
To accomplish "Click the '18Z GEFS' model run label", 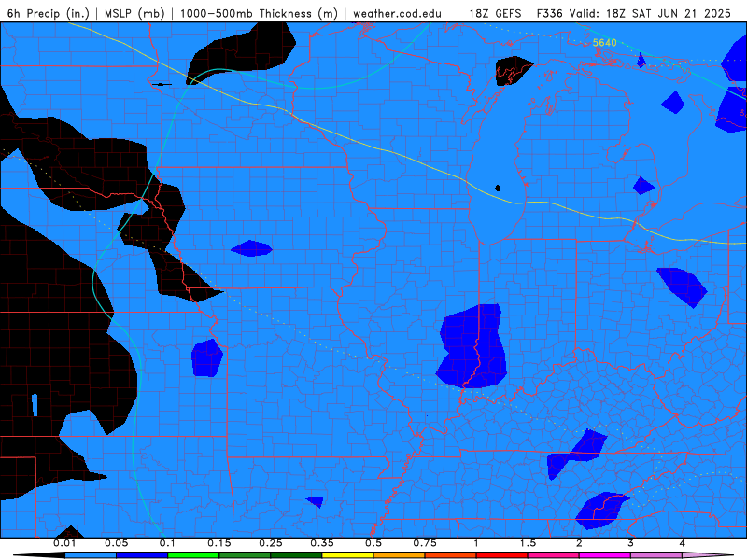I will click(x=496, y=13).
